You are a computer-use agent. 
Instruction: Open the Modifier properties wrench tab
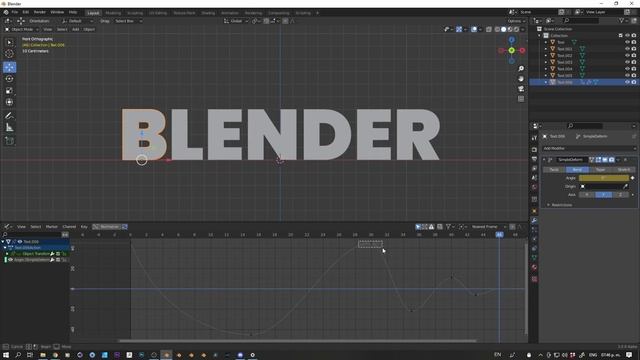click(x=534, y=220)
